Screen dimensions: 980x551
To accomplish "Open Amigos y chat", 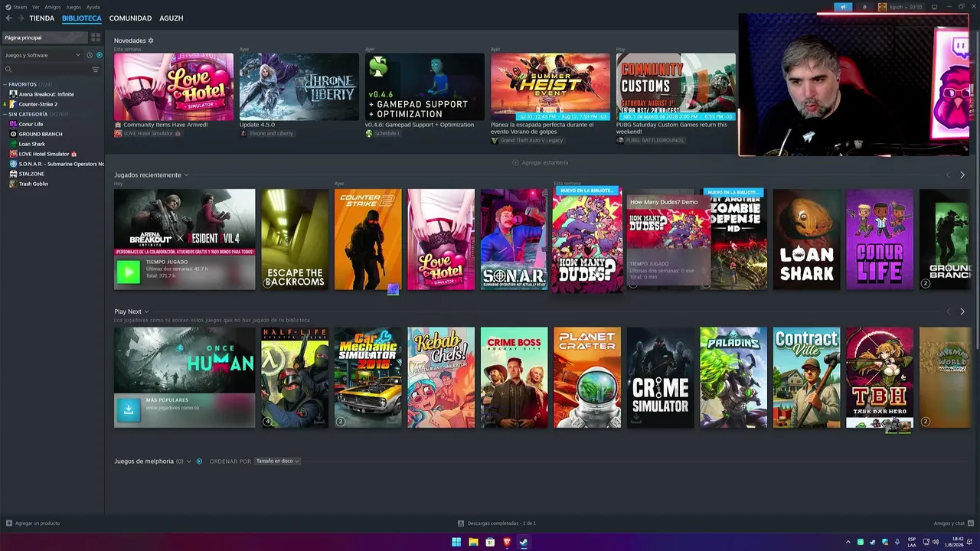I will (x=952, y=523).
